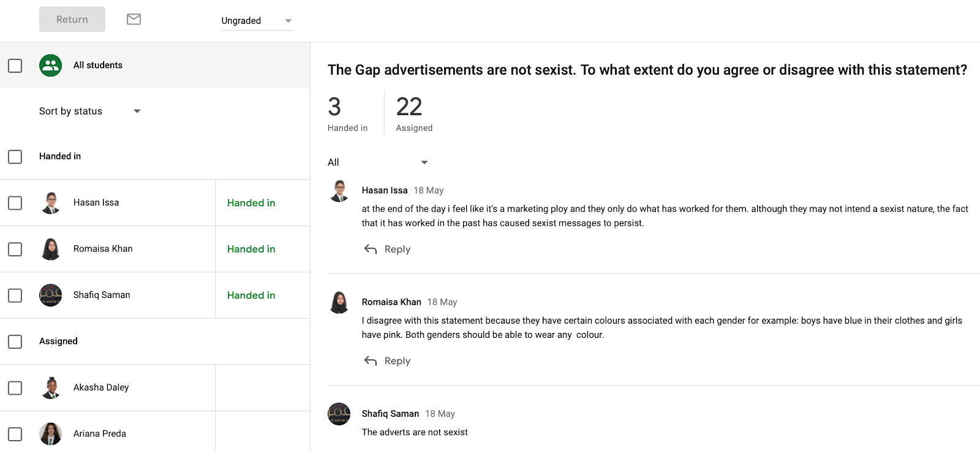Select Romaisa Khan's checkbox
The width and height of the screenshot is (980, 451).
pos(15,249)
